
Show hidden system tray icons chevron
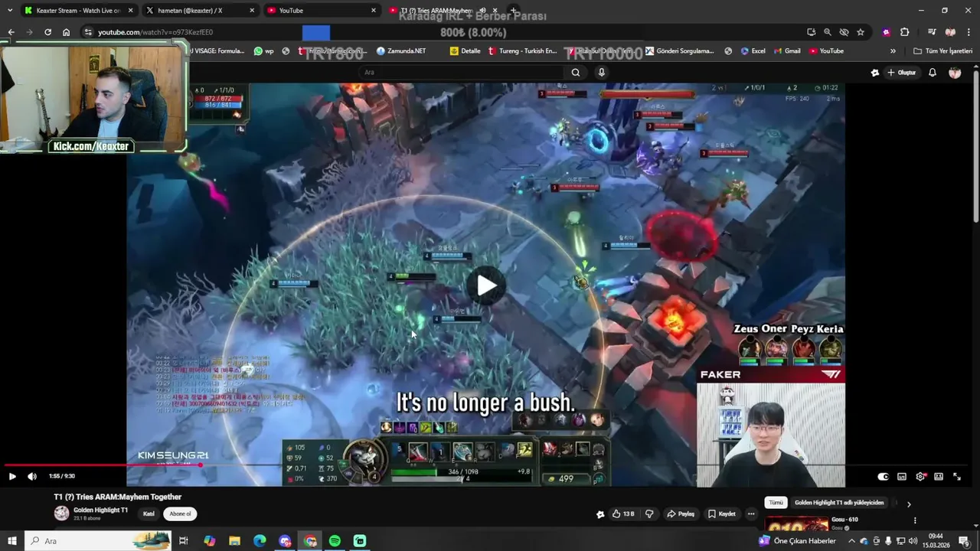coord(851,541)
